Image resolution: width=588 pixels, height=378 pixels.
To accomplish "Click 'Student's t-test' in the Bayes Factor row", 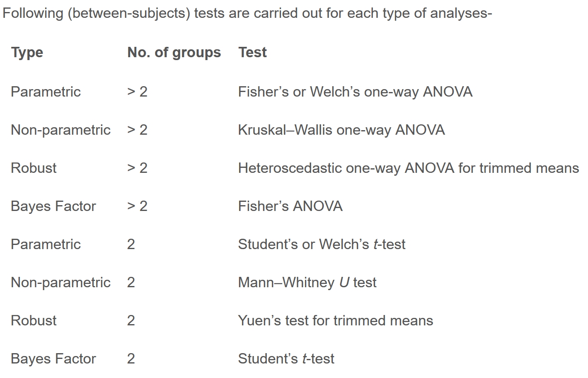I will coord(286,359).
